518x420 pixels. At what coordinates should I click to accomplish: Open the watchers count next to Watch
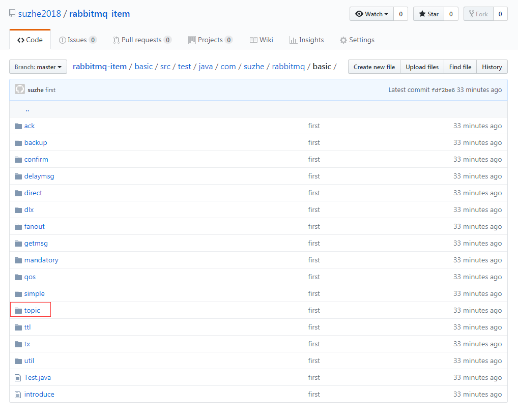[x=401, y=14]
